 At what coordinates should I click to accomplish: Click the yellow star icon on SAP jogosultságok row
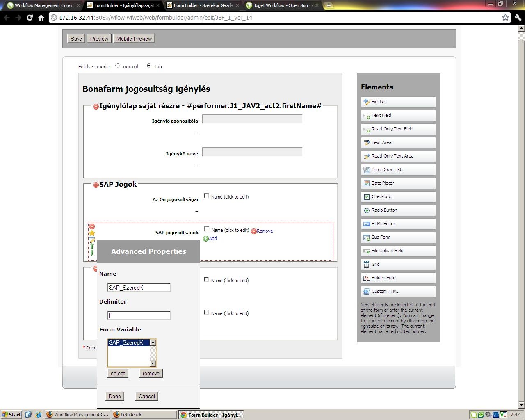(92, 233)
